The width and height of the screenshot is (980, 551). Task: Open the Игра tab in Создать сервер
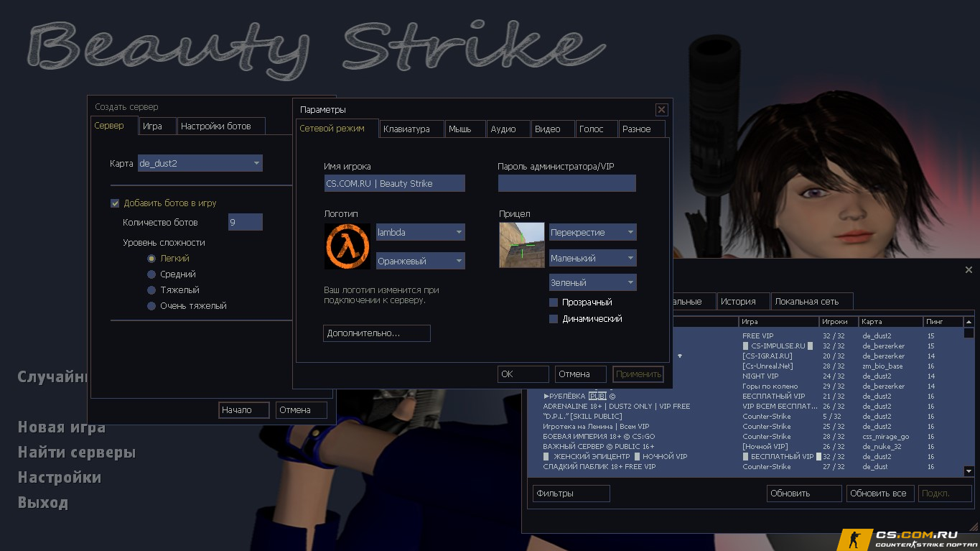(x=157, y=126)
